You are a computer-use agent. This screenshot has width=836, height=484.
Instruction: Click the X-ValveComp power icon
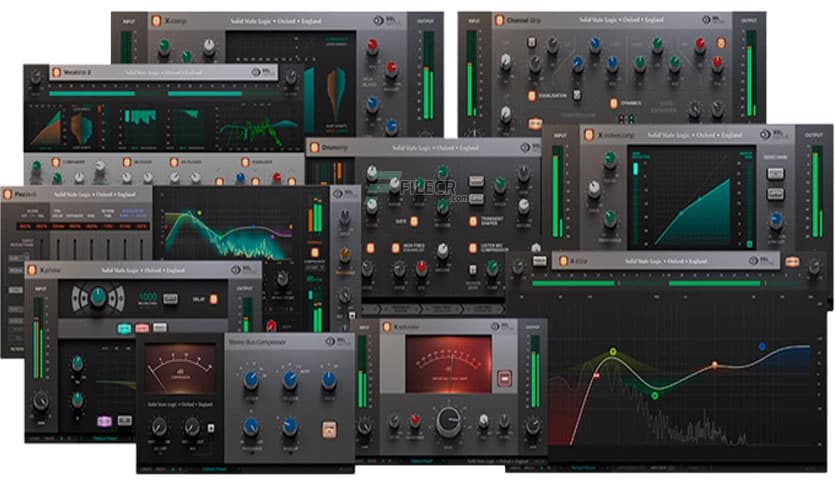point(589,135)
